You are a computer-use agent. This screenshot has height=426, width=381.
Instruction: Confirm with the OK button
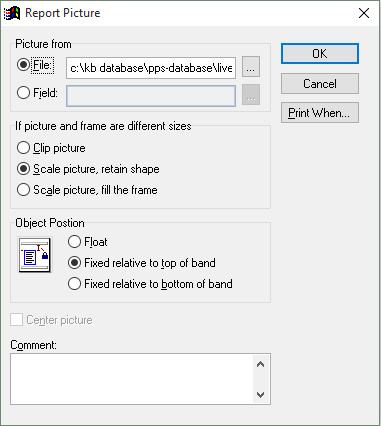tap(320, 53)
